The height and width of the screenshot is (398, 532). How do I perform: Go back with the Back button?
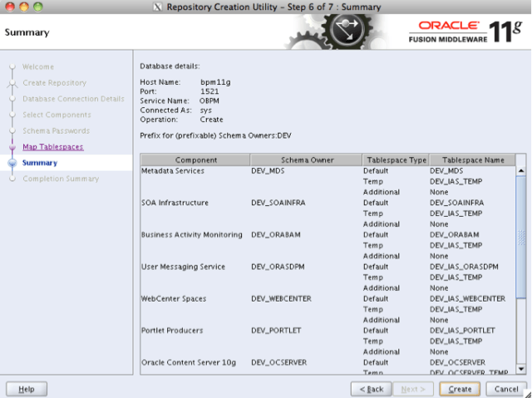(371, 389)
